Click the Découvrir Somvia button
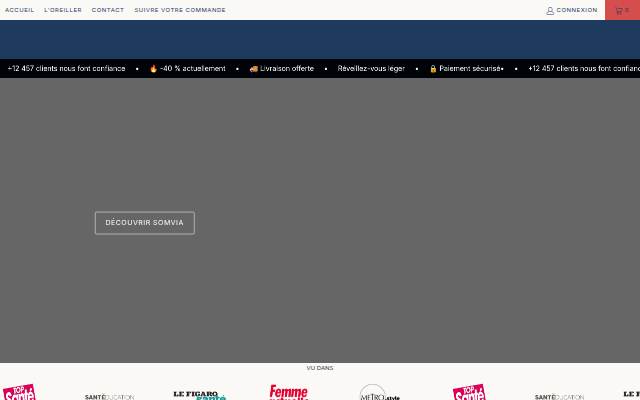 coord(145,223)
